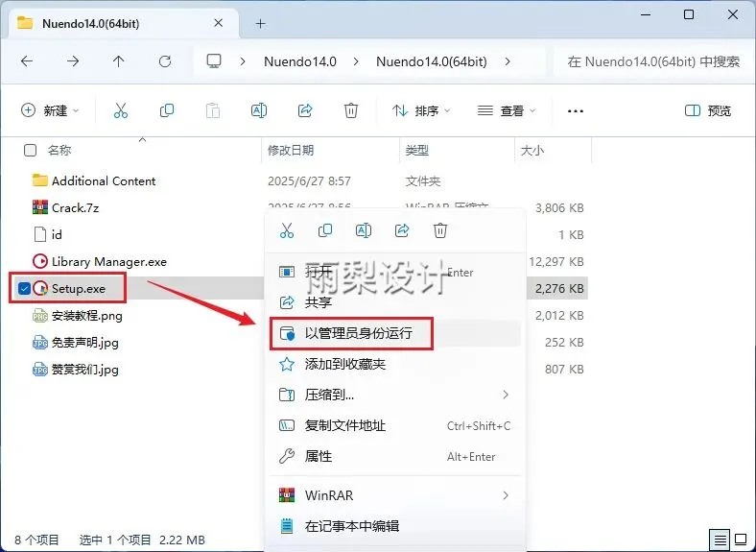Click the Additional Content folder icon
Image resolution: width=756 pixels, height=552 pixels.
point(40,180)
